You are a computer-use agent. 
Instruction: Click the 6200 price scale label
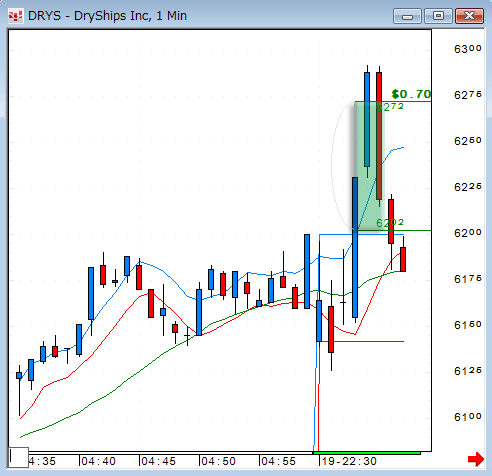click(x=468, y=233)
